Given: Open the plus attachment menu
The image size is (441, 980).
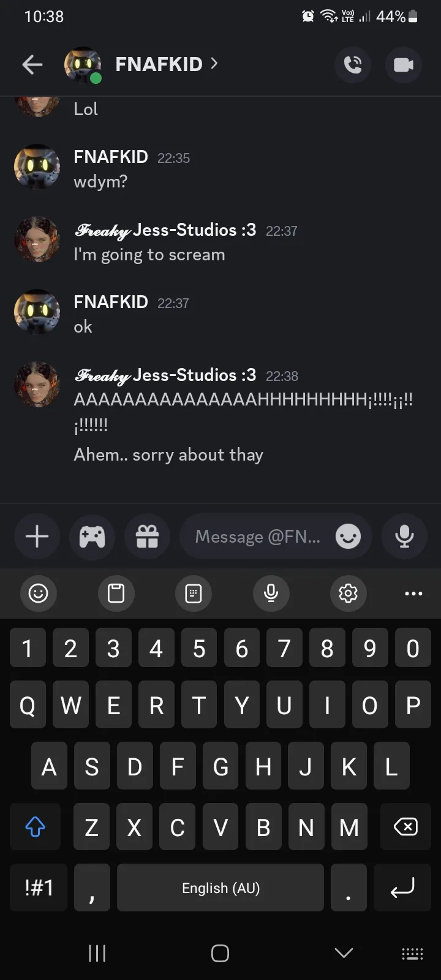Looking at the screenshot, I should pos(37,537).
